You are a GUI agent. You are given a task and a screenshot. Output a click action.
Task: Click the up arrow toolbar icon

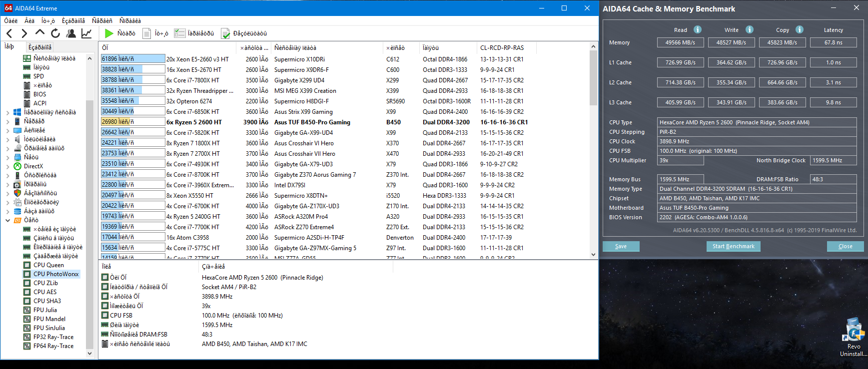(40, 33)
